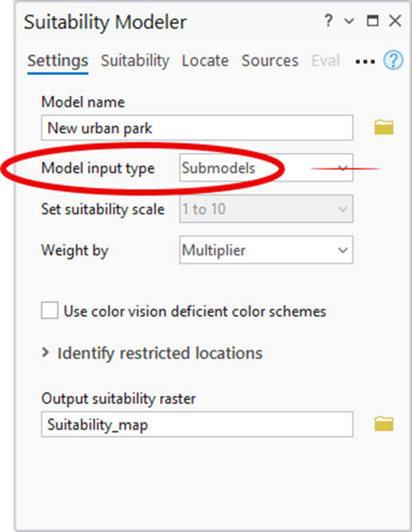Click the Output suitability raster field
The image size is (412, 532).
point(197,424)
